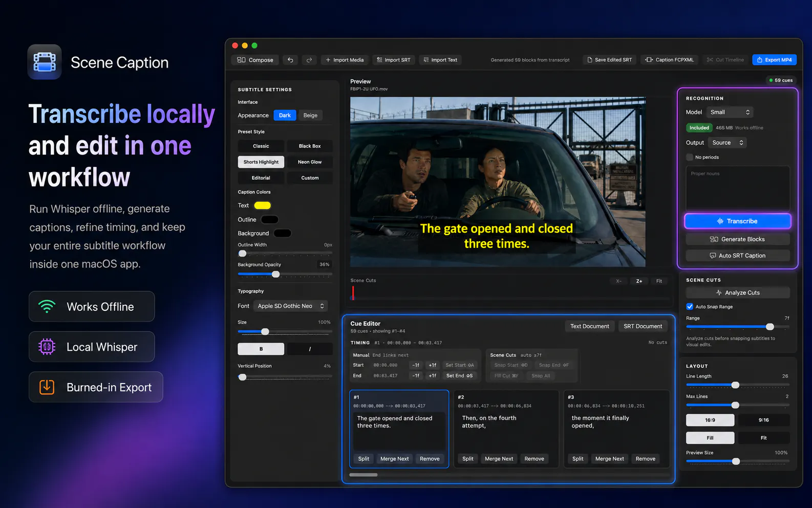
Task: Open the Background color swatch
Action: coord(283,234)
